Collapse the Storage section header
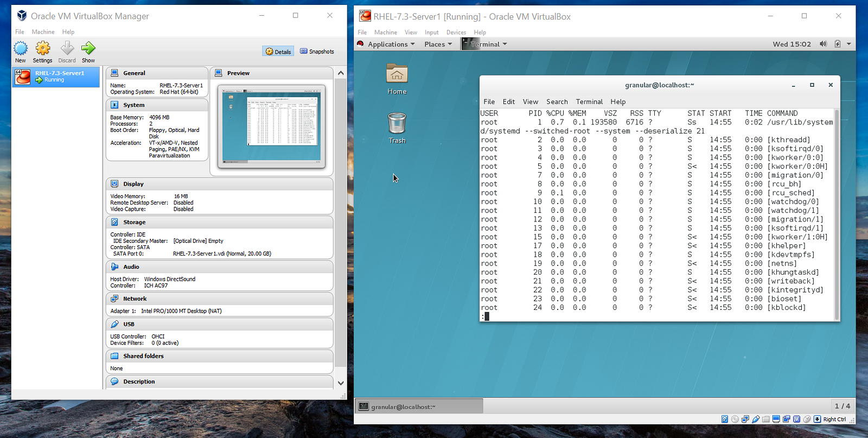Image resolution: width=868 pixels, height=438 pixels. click(134, 223)
